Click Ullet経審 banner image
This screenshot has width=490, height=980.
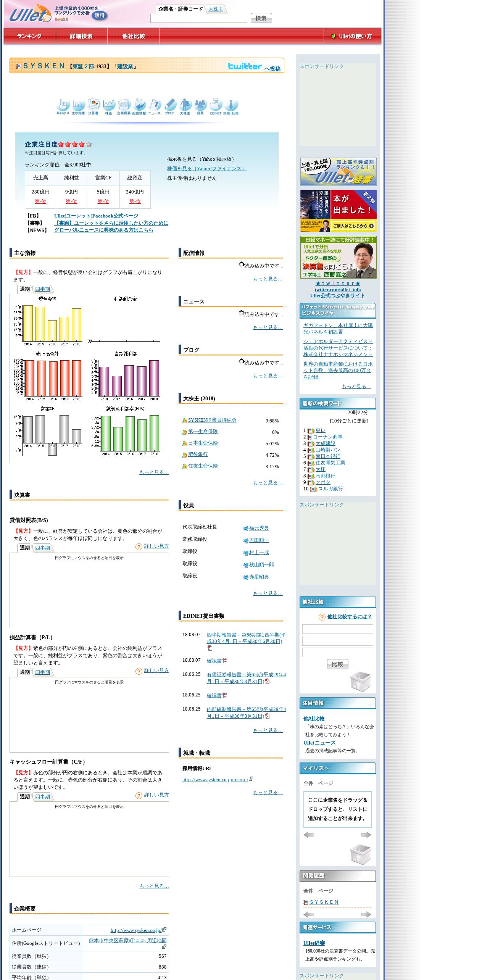[x=338, y=172]
